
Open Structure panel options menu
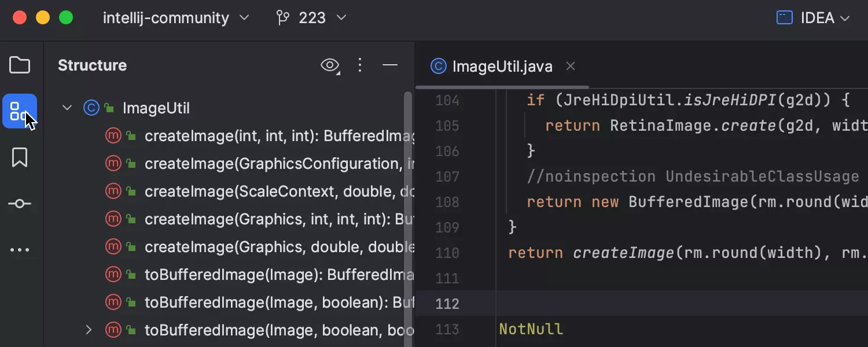360,65
